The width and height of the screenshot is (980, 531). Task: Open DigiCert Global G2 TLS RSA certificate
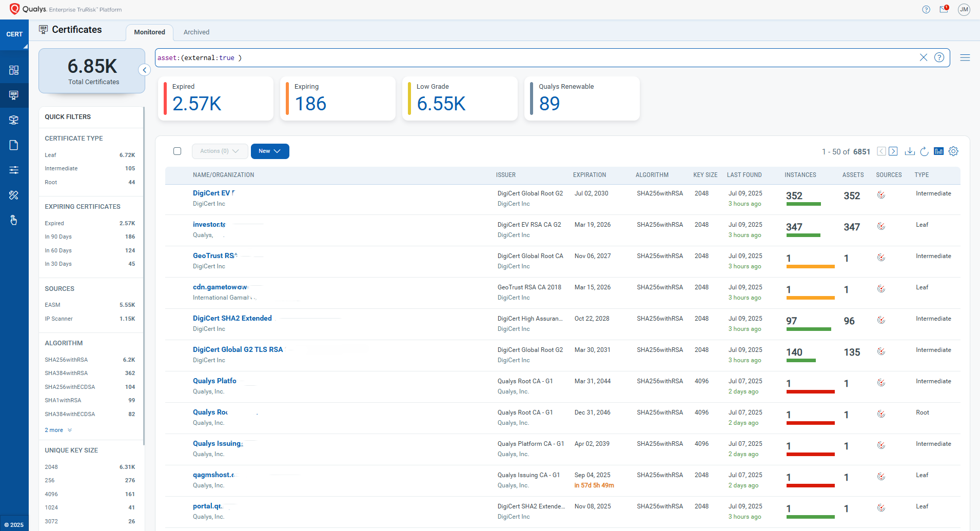tap(238, 349)
